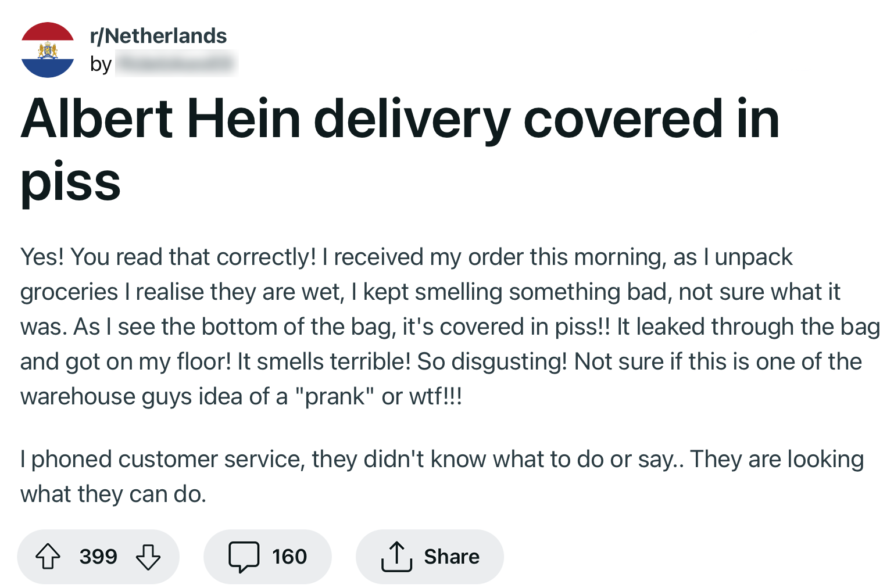The image size is (894, 588).
Task: Click the Dutch coat of arms inside the avatar
Action: tap(47, 51)
